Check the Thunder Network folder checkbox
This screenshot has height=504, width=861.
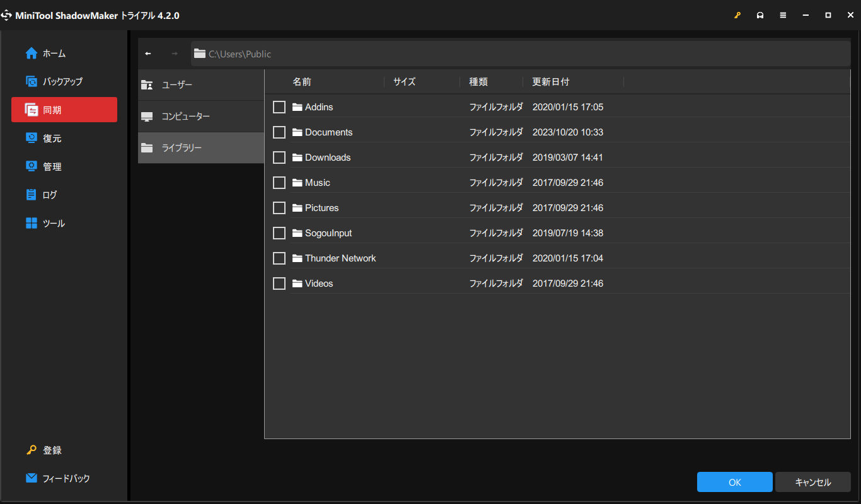pos(279,258)
